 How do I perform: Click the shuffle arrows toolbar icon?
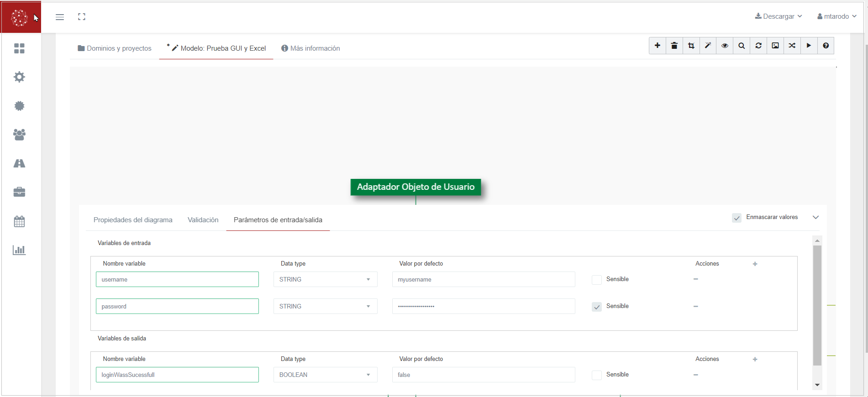point(792,46)
